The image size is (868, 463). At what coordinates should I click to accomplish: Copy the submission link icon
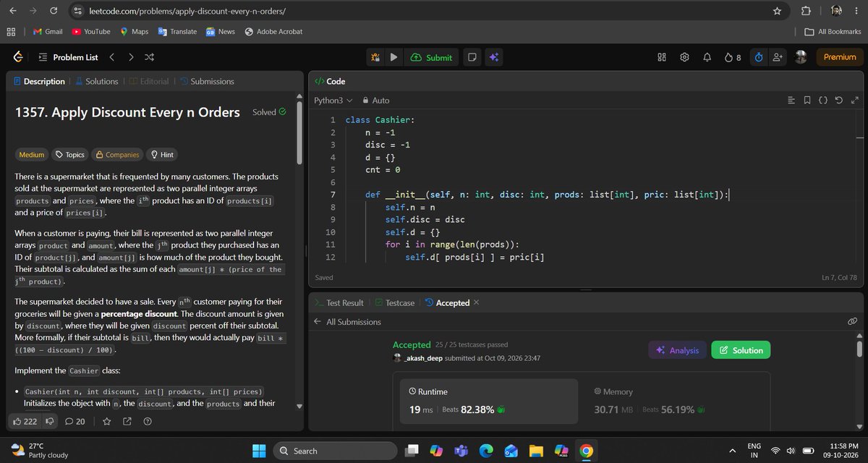pyautogui.click(x=852, y=321)
